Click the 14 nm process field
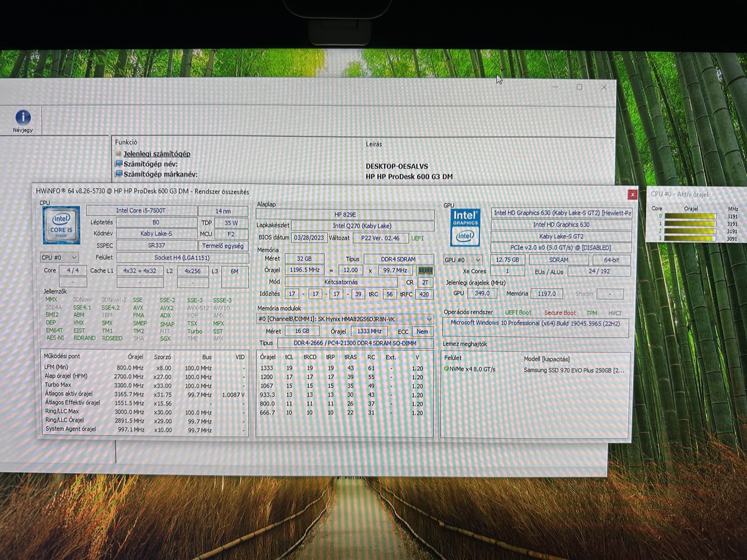Viewport: 747px width, 560px height. tap(223, 211)
